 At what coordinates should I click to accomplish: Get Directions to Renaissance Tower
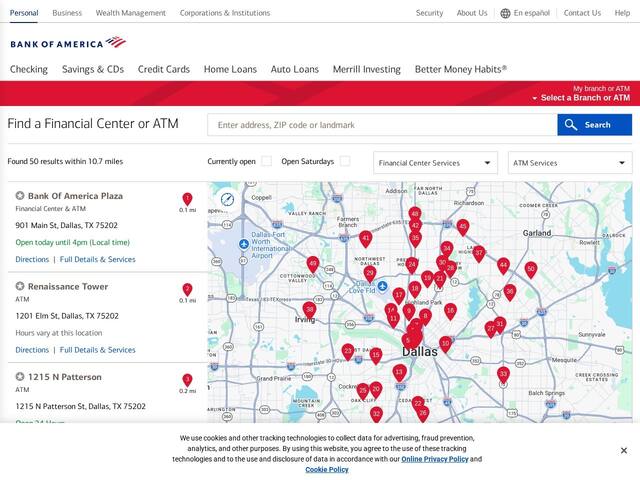[x=32, y=350]
